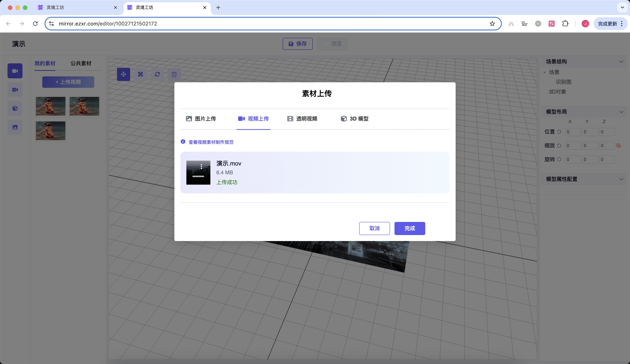Expand the 模型属性配置 panel
The width and height of the screenshot is (630, 364).
tap(621, 179)
